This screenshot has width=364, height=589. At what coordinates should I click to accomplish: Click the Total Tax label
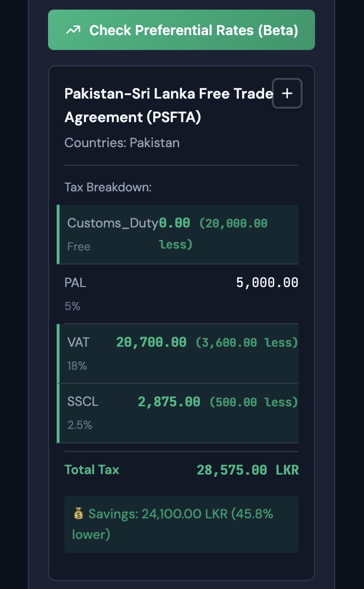pyautogui.click(x=92, y=470)
